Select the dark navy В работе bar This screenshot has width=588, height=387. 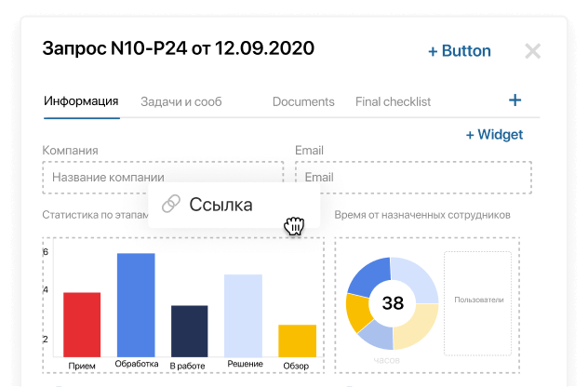189,330
